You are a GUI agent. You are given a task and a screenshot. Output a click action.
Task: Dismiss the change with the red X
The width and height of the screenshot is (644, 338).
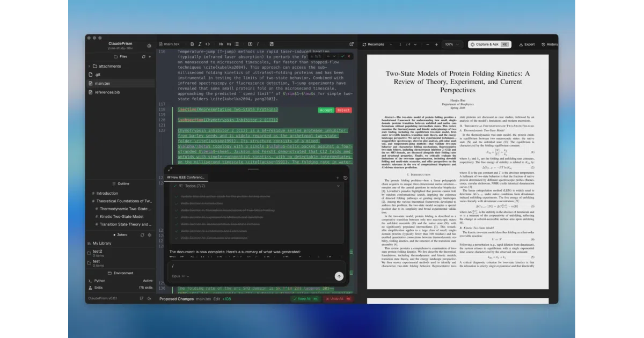pos(349,56)
